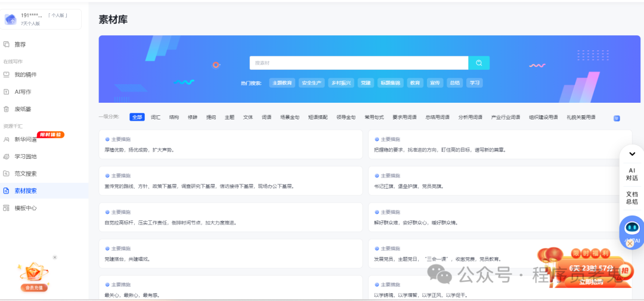The height and width of the screenshot is (301, 644).
Task: Click the 乡村振兴 hot search tag
Action: click(341, 82)
